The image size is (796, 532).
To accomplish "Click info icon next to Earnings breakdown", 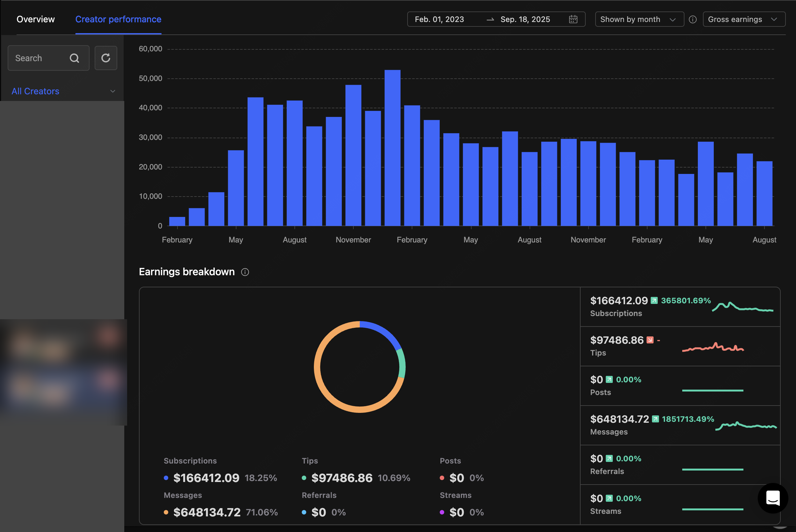I will click(245, 272).
